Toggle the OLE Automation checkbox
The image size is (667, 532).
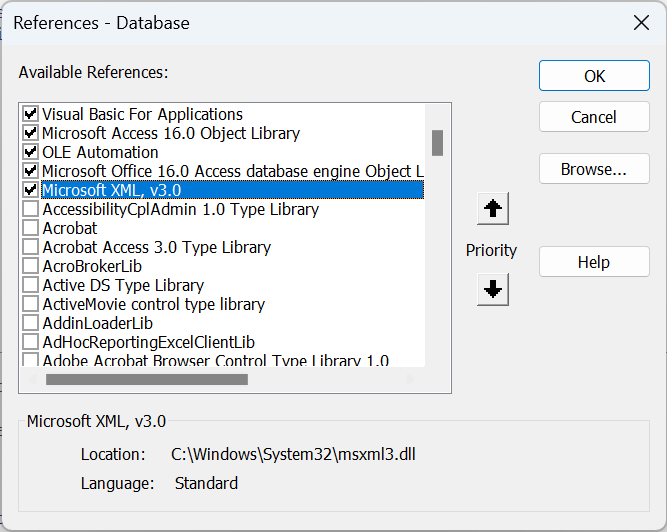(x=31, y=152)
